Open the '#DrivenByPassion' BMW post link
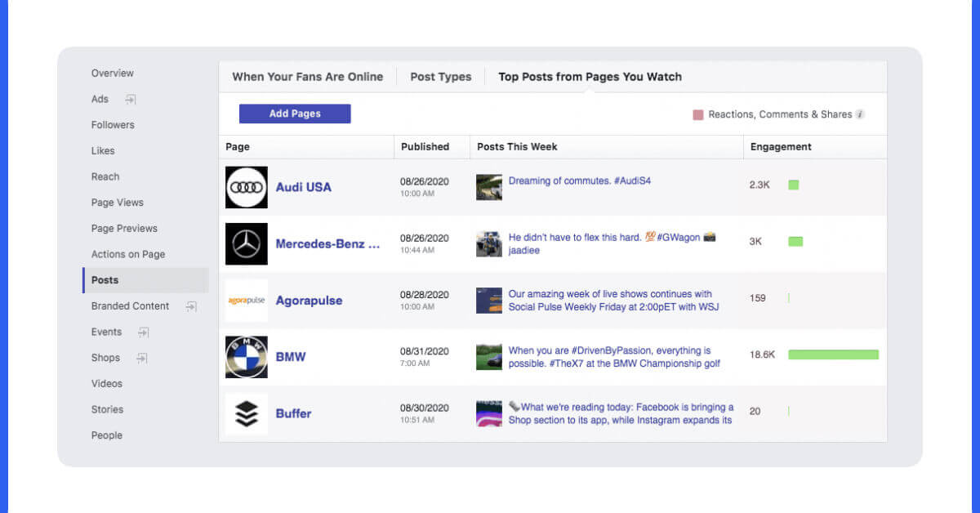 point(614,357)
